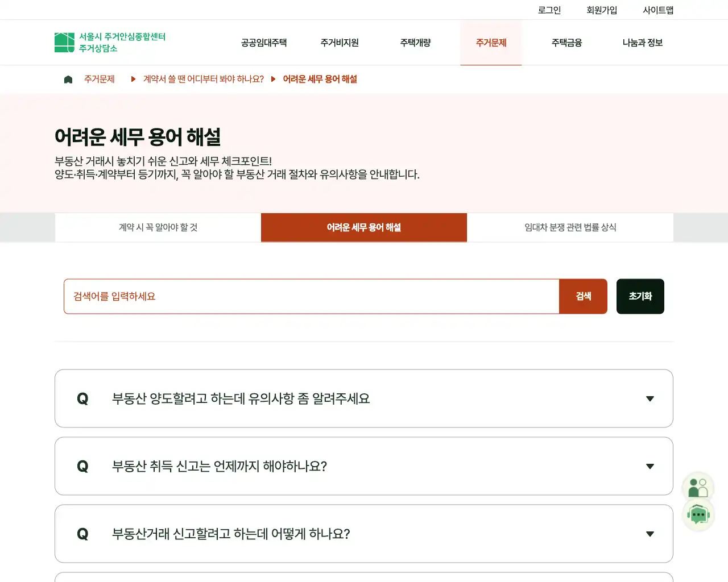728x582 pixels.
Task: Focus the 검색어를 입력하세요 search field
Action: [311, 296]
